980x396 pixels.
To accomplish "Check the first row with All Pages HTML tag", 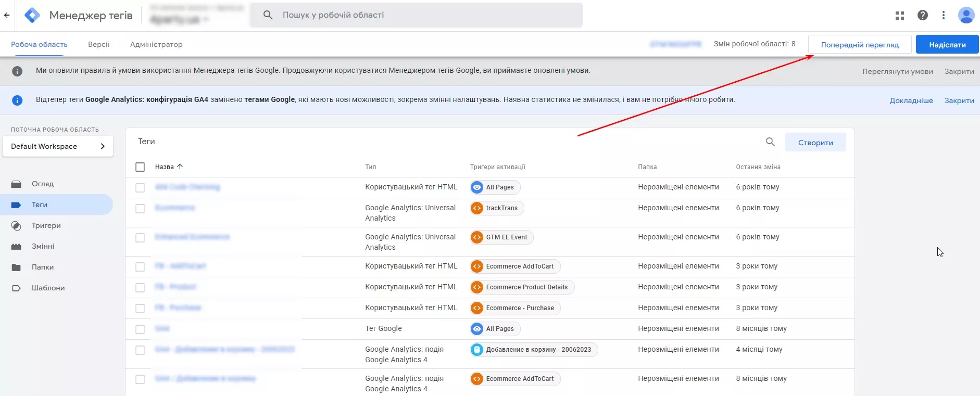I will click(140, 188).
